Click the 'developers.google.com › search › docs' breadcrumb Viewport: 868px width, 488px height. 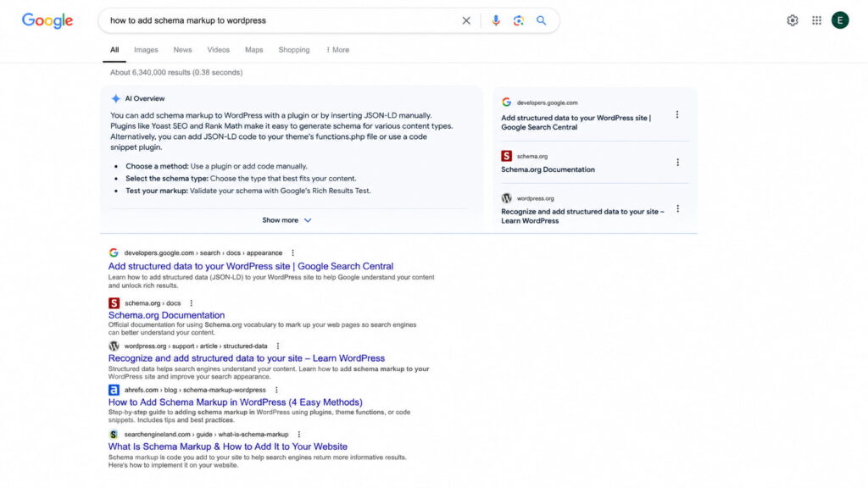pyautogui.click(x=203, y=252)
